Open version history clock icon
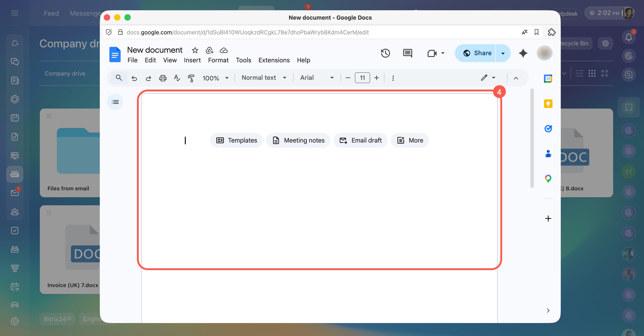Image resolution: width=644 pixels, height=336 pixels. (385, 53)
